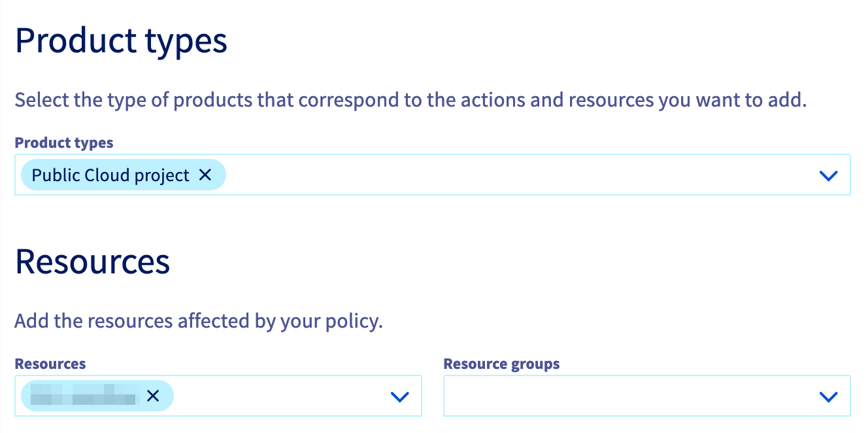Remove the "Public Cloud project" tag via its X
The height and width of the screenshot is (433, 868).
[x=205, y=175]
